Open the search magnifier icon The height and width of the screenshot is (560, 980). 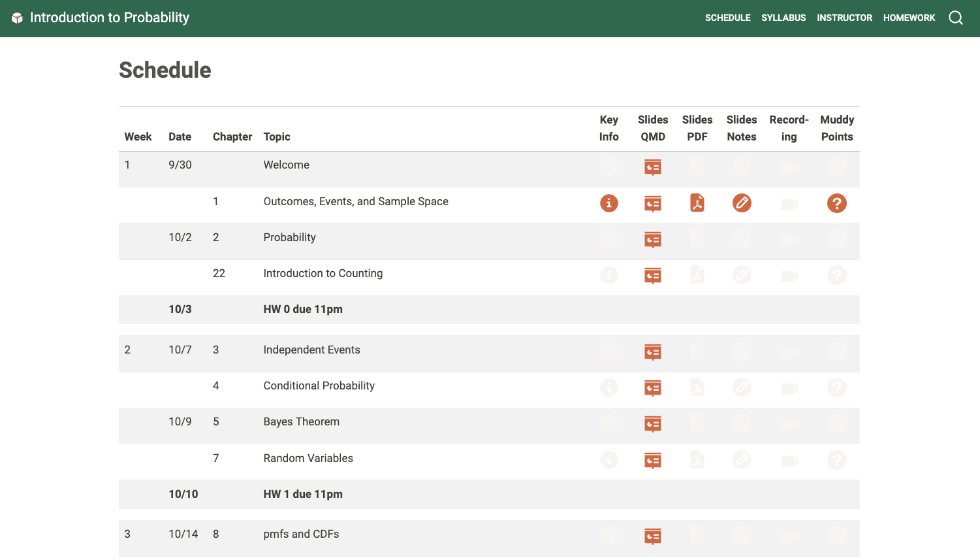click(x=956, y=18)
